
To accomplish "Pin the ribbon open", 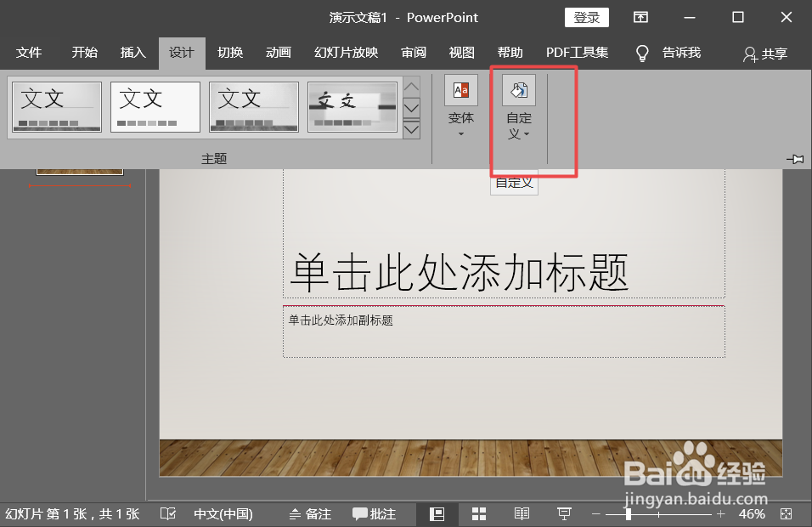I will [795, 159].
